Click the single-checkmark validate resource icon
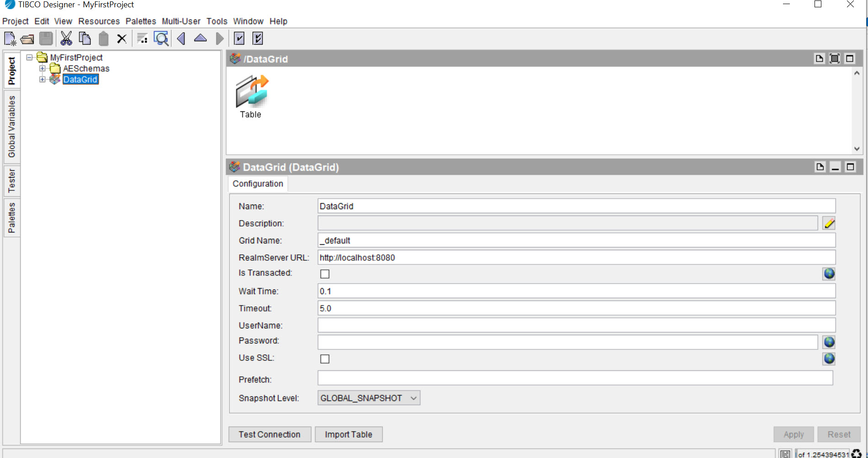Image resolution: width=868 pixels, height=458 pixels. pos(239,39)
